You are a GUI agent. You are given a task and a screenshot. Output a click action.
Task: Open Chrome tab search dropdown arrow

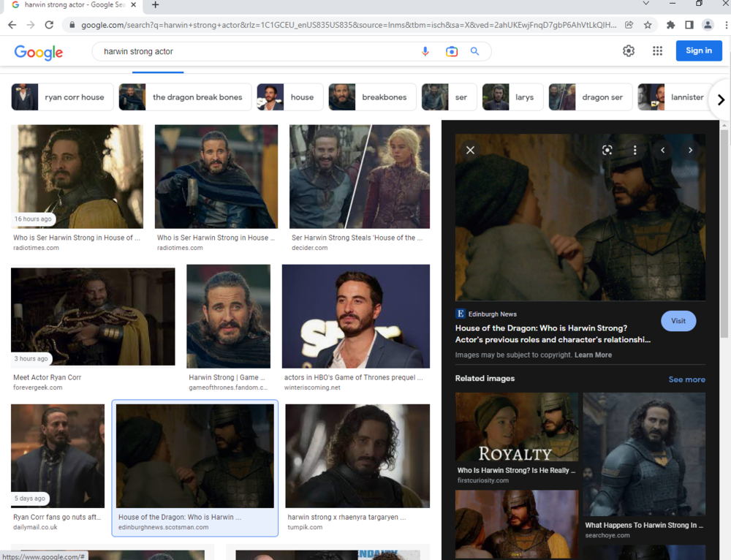pyautogui.click(x=645, y=4)
